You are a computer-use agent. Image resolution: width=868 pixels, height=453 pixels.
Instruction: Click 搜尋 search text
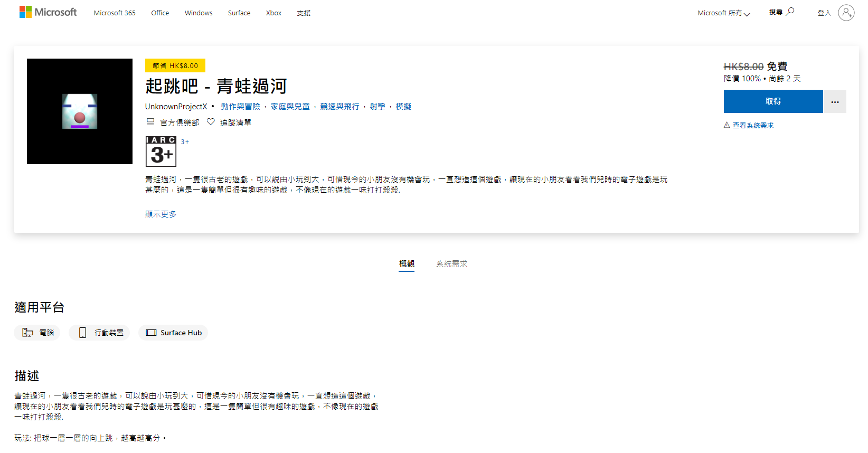pyautogui.click(x=776, y=12)
